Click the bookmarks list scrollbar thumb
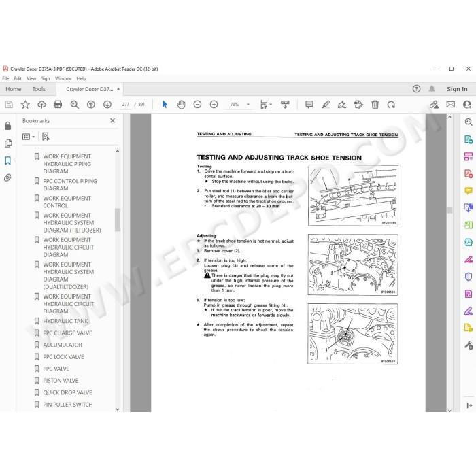This screenshot has height=476, width=476. 118,220
